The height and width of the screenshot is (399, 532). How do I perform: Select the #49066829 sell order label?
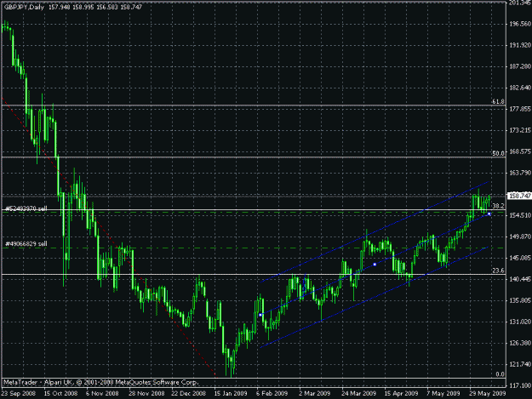pos(26,244)
